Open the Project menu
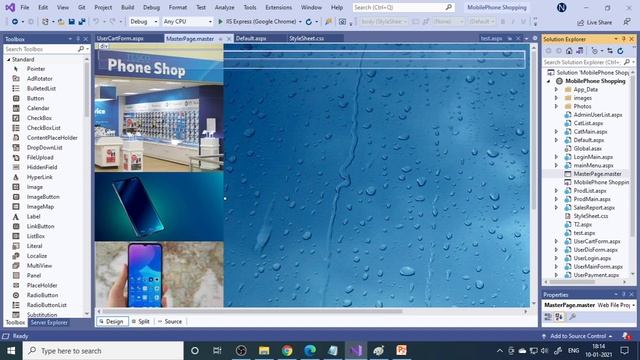Screen dimensions: 640x360 coord(103,7)
